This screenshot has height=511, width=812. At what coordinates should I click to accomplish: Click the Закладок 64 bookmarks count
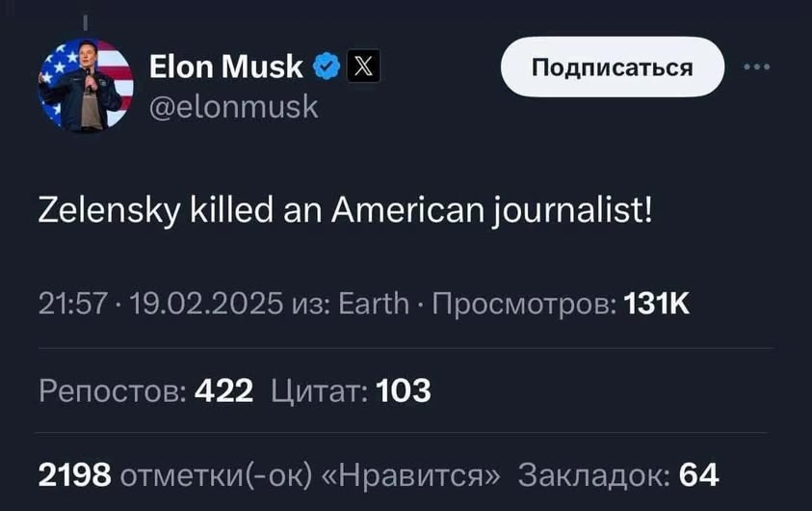point(617,474)
